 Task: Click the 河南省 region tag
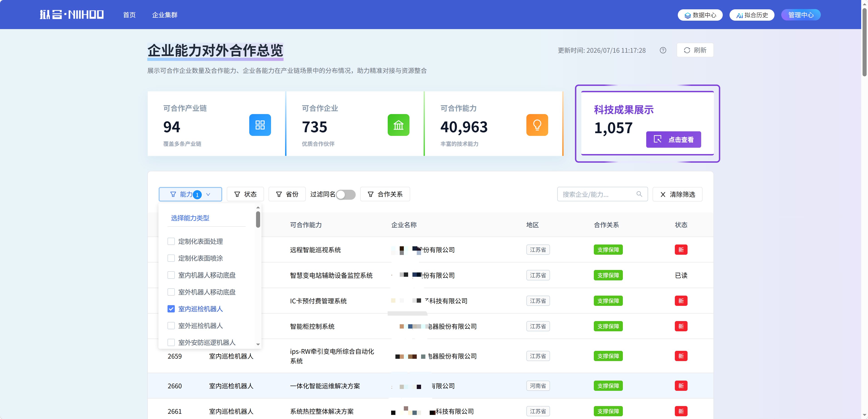[x=538, y=386]
